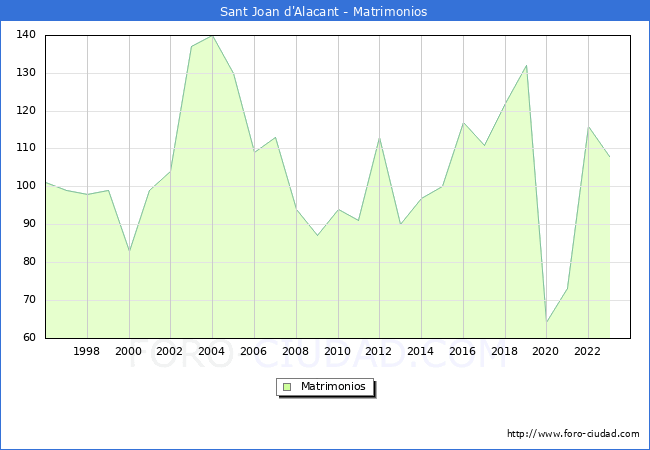This screenshot has width=650, height=450.
Task: Click the 140 y-axis label
Action: click(26, 35)
